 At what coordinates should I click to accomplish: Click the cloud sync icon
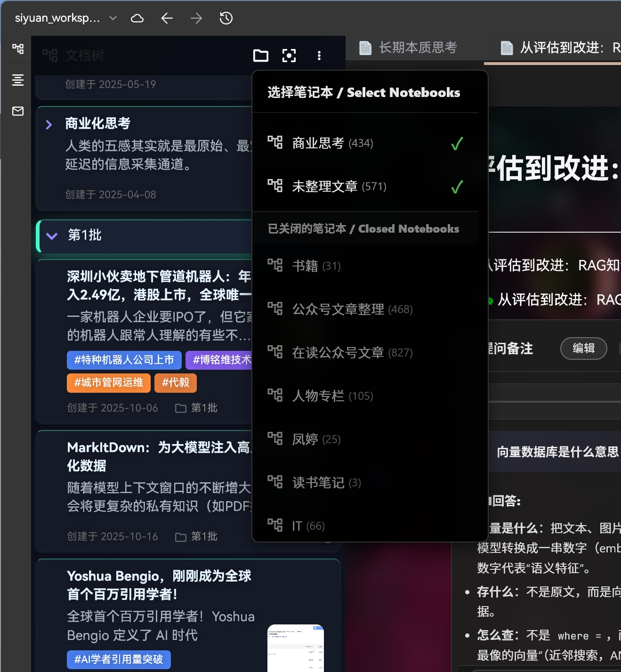137,18
